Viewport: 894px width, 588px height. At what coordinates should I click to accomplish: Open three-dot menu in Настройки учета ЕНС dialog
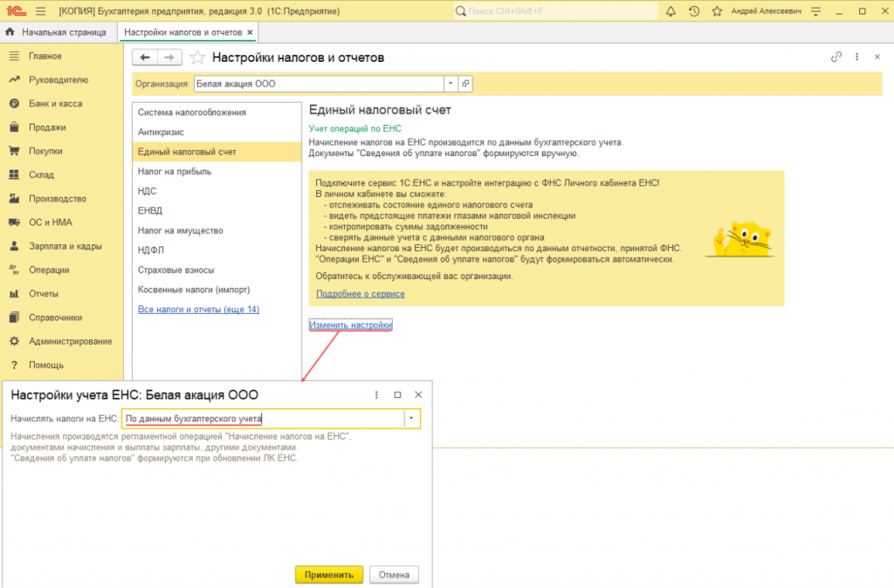point(376,395)
